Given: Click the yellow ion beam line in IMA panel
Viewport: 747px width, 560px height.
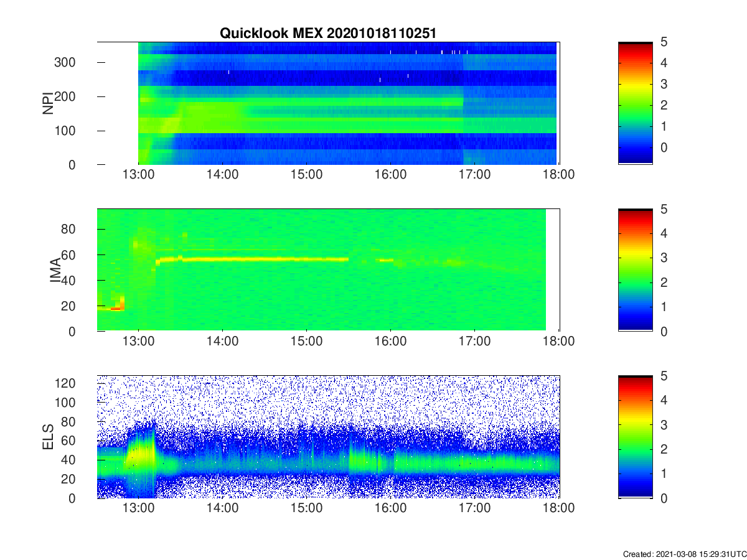Looking at the screenshot, I should 252,259.
